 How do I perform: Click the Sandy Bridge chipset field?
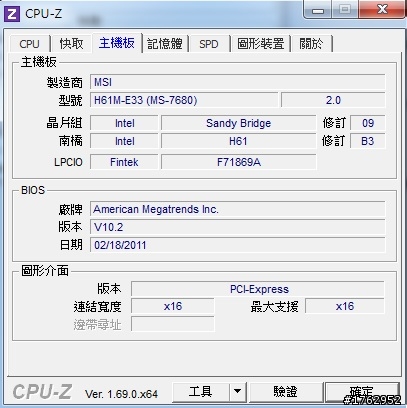click(x=238, y=123)
